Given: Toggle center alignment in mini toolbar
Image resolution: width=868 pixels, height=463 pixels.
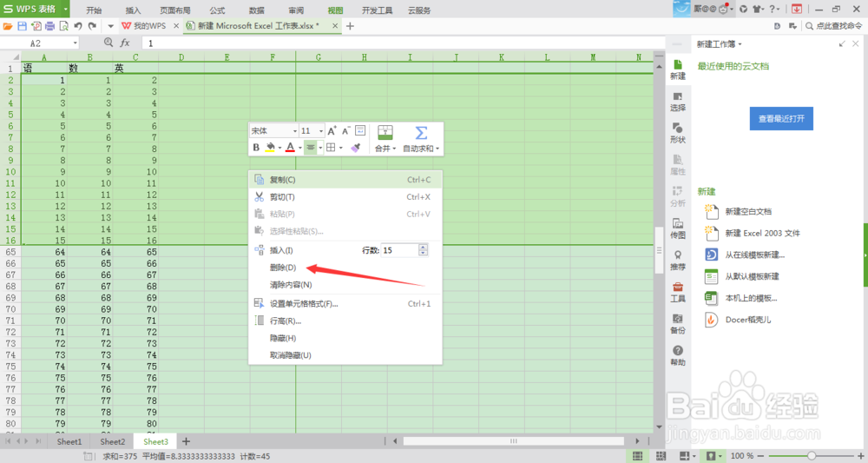Looking at the screenshot, I should click(x=311, y=148).
